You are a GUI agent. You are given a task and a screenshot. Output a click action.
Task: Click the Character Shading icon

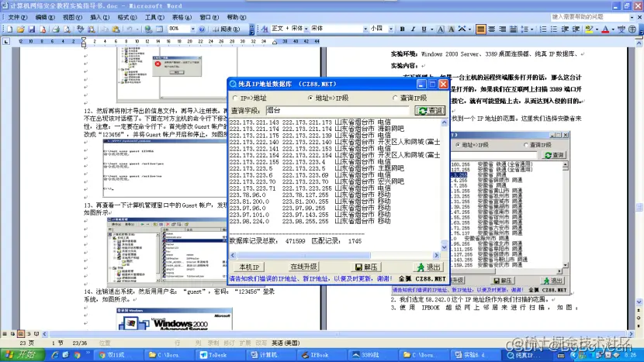451,29
